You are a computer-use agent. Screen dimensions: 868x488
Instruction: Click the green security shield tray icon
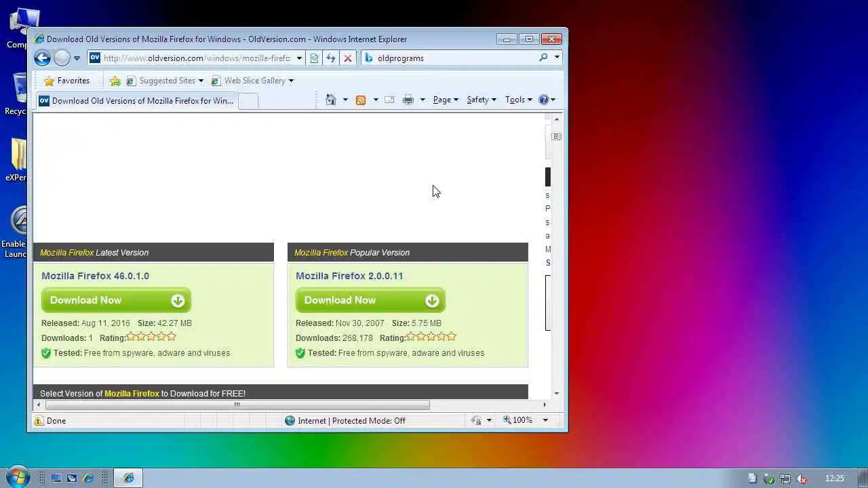click(769, 479)
